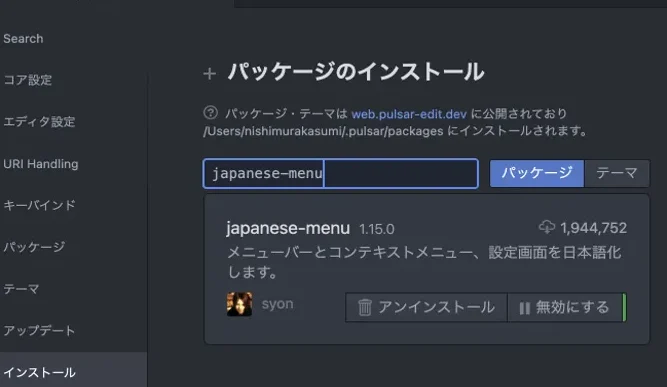This screenshot has width=667, height=387.
Task: Select the パッケージ search filter button
Action: [x=537, y=173]
